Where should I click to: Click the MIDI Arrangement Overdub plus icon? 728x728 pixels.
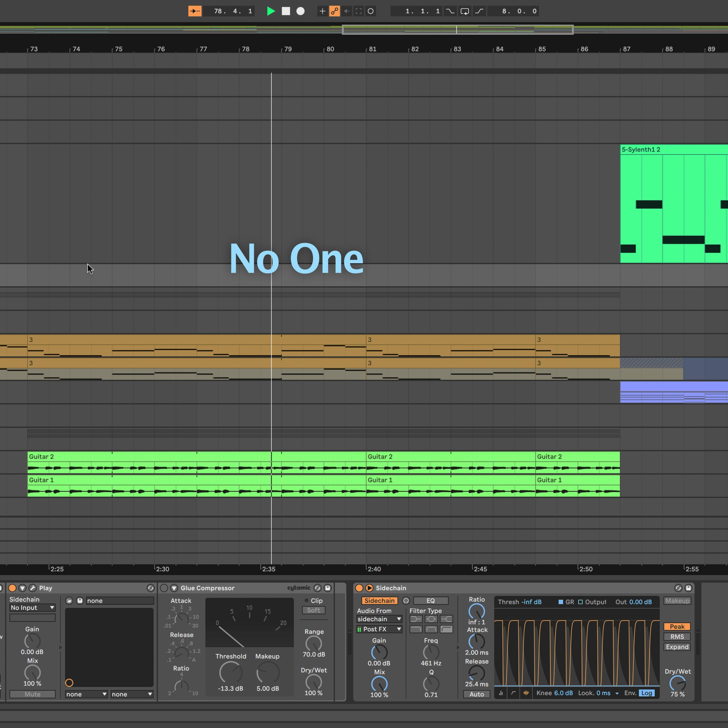pos(323,11)
